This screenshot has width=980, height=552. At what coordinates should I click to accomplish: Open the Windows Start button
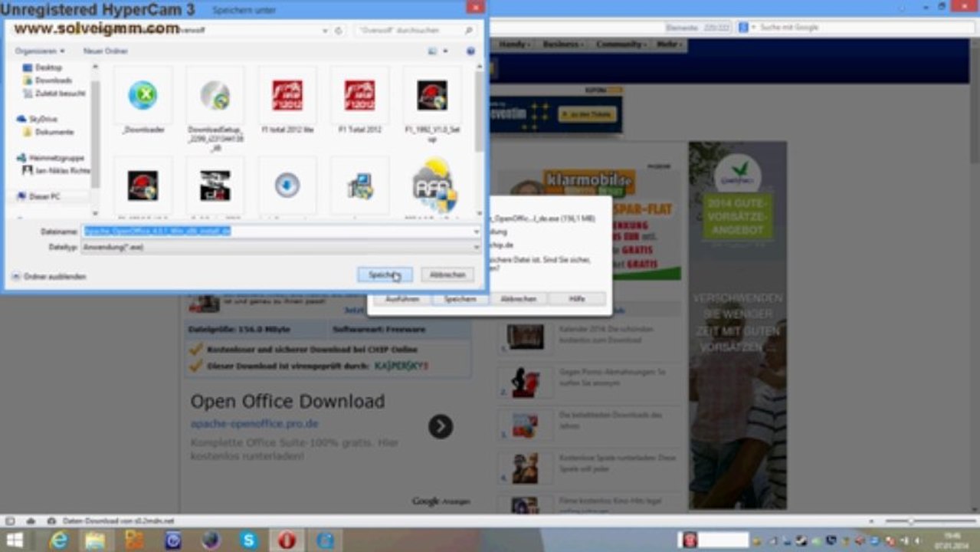(15, 540)
